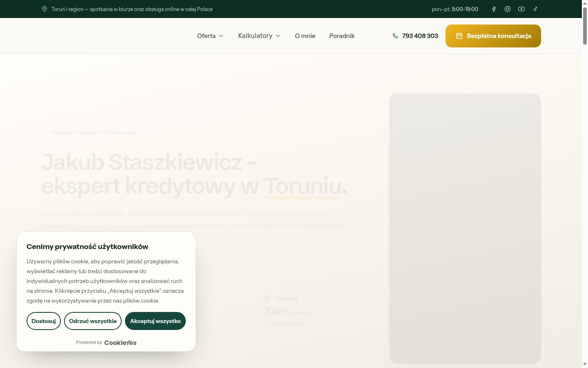Click the scrollbar up arrow
The image size is (588, 368).
pos(585,3)
